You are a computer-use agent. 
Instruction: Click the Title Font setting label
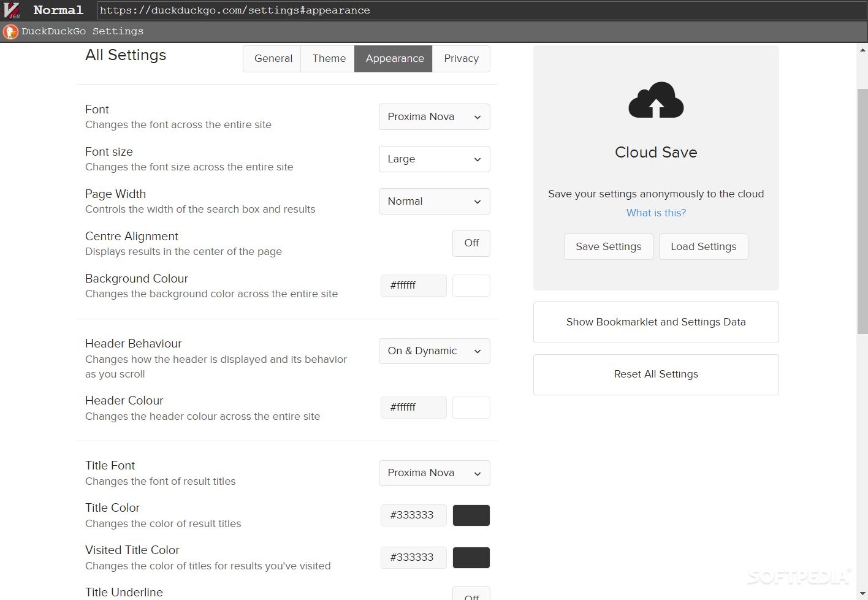click(x=110, y=466)
